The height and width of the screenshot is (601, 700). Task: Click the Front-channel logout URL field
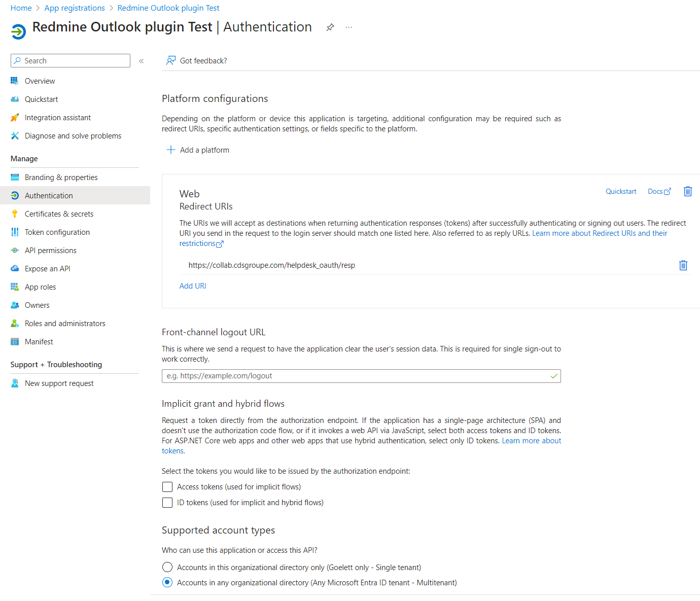361,376
